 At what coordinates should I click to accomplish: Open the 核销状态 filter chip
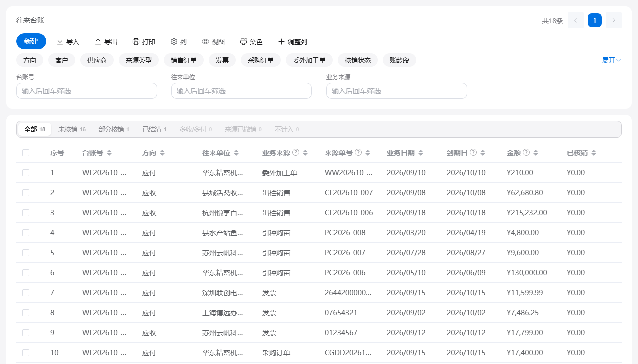click(x=358, y=60)
